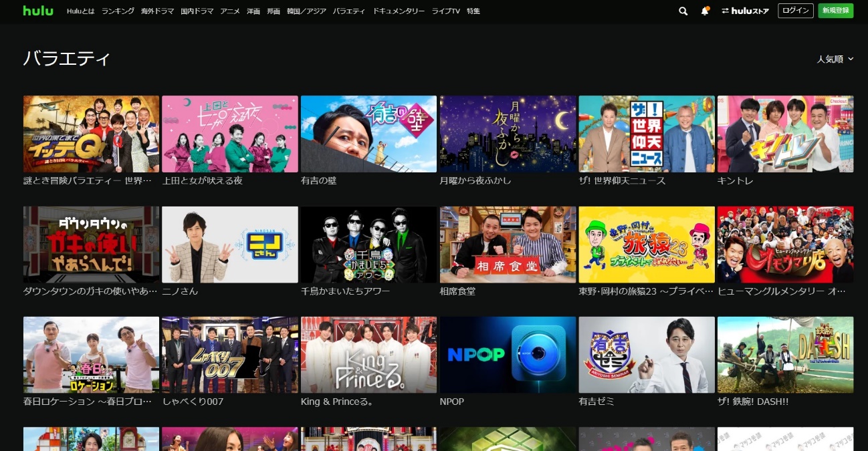Click the 謎とき冒険バラエティー 世界 title text
868x451 pixels.
pos(88,181)
